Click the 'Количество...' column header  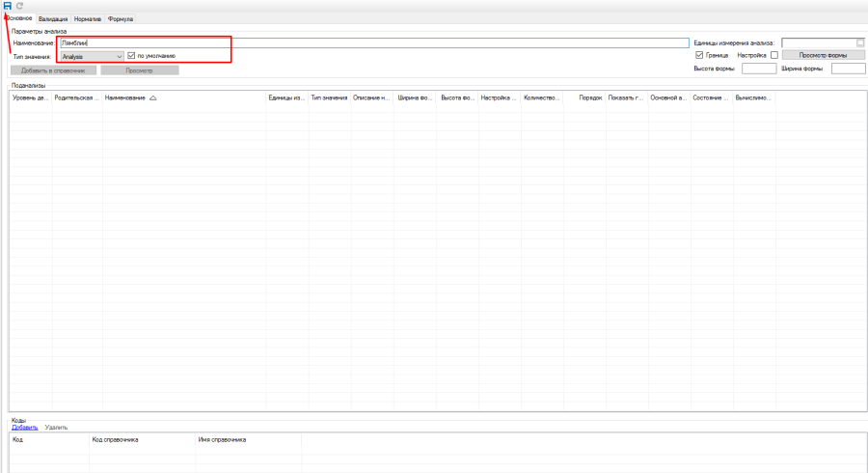[542, 98]
